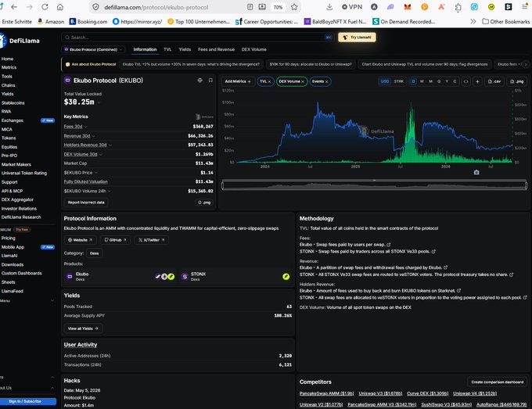Screen dimensions: 532x409
Task: Show more bookmarks with the chevron
Action: pos(473,21)
